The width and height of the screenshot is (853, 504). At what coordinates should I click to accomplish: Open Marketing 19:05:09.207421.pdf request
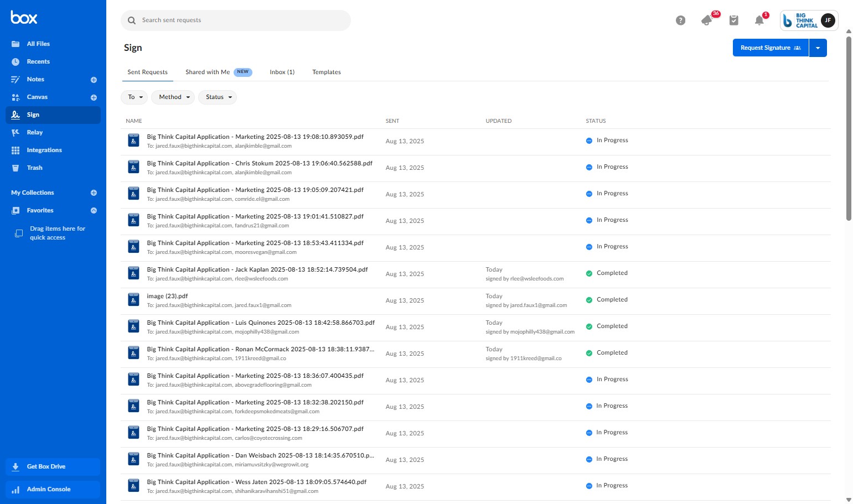pyautogui.click(x=255, y=190)
